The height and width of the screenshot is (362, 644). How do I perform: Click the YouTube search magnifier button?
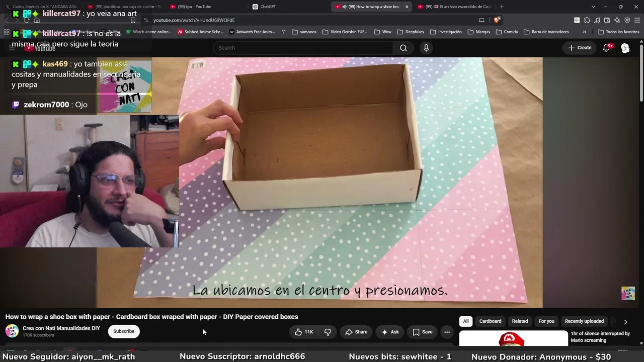click(x=404, y=48)
